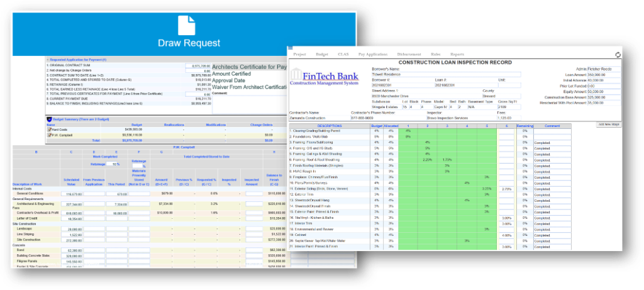The width and height of the screenshot is (644, 290).
Task: Click the Budget Summary round icon
Action: pos(50,118)
